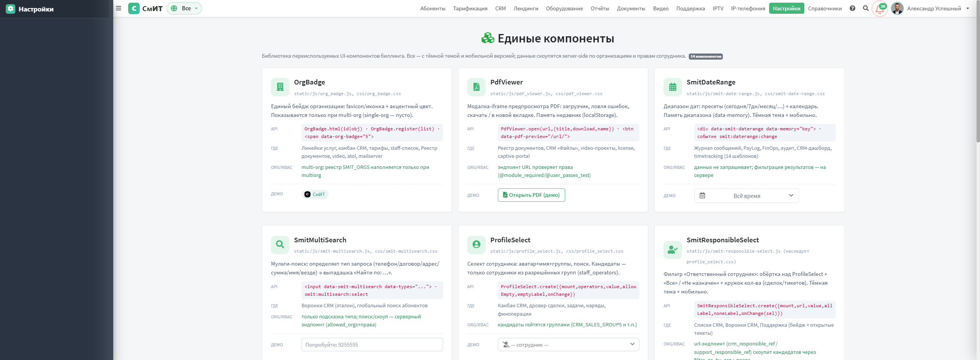980x360 pixels.
Task: Open the — сотрудник — select dropdown
Action: click(x=568, y=344)
